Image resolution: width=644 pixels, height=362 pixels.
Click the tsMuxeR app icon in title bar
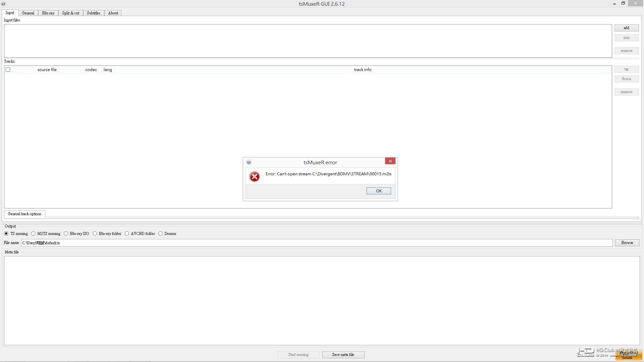[x=3, y=4]
